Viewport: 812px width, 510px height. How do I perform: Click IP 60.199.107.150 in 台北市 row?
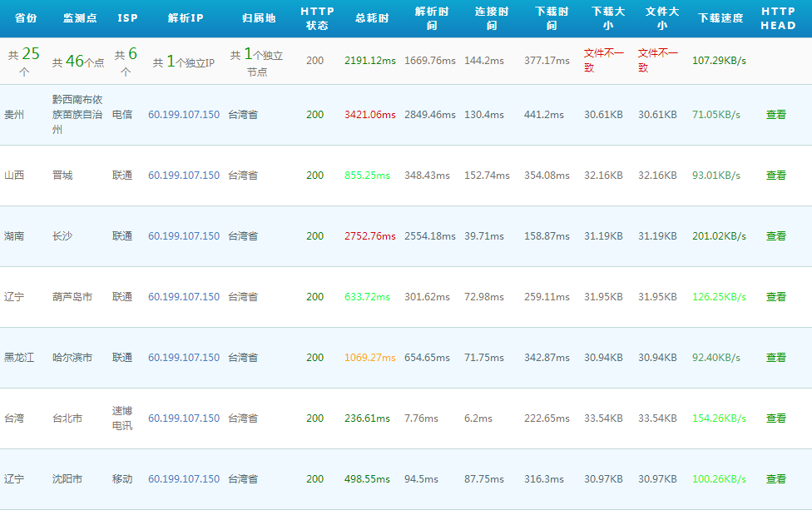pyautogui.click(x=184, y=418)
